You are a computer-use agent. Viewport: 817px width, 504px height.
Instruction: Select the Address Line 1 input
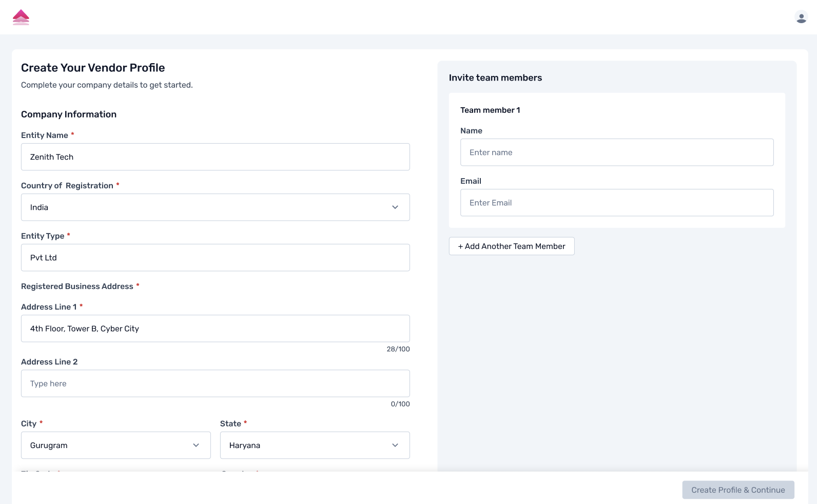click(x=215, y=328)
